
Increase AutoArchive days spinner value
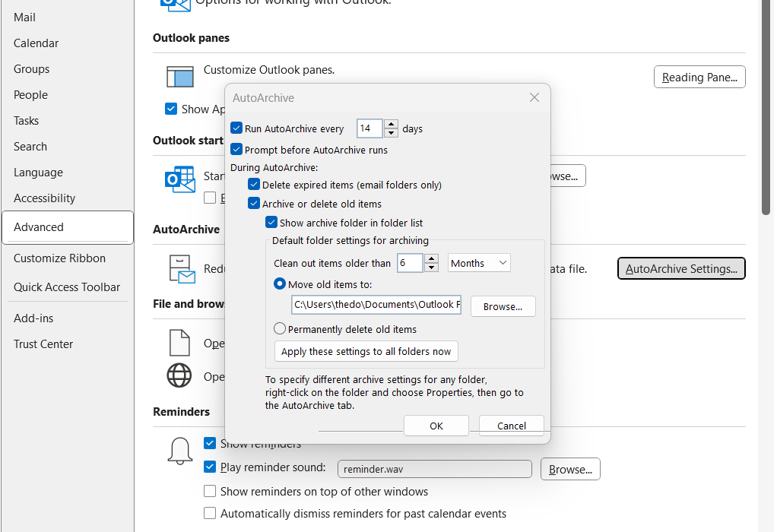[391, 124]
